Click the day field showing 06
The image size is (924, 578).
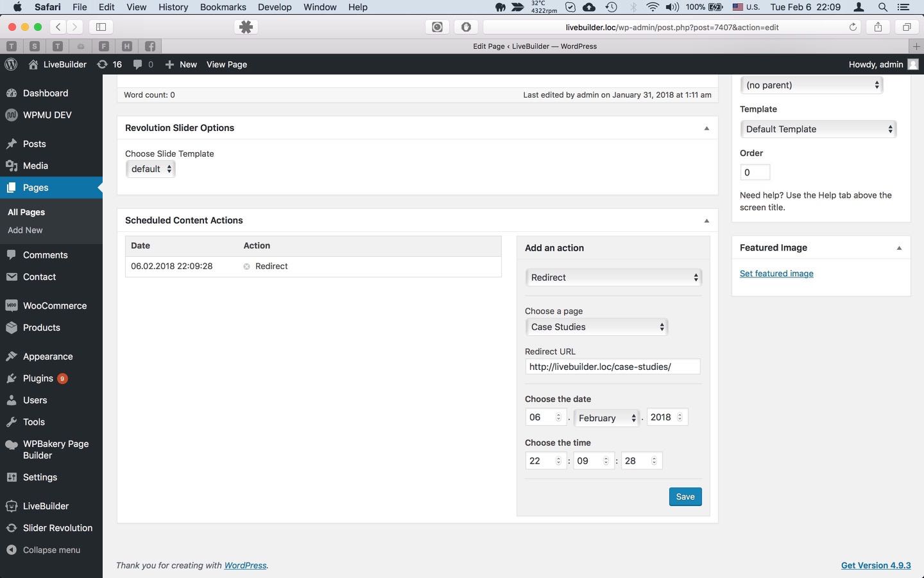coord(545,417)
